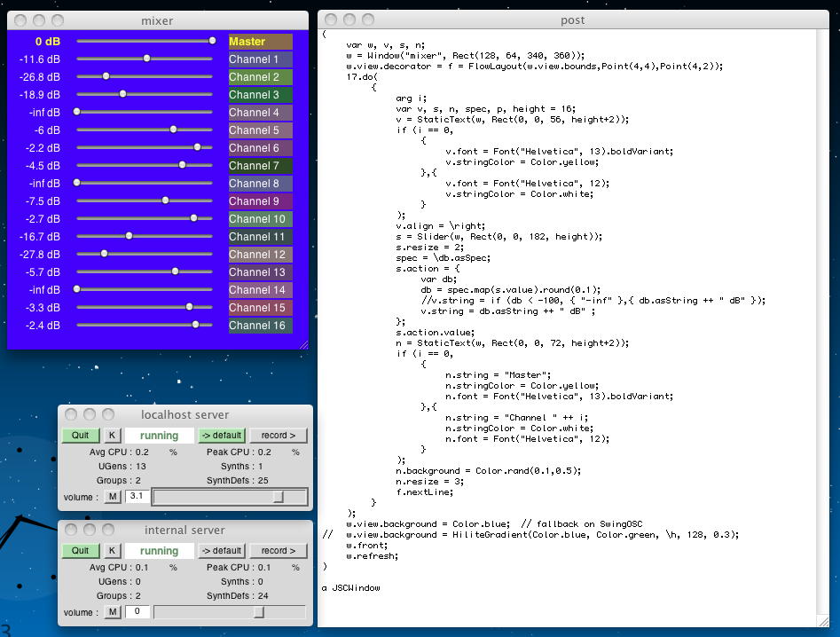This screenshot has height=637, width=840.
Task: Click the mixer window resize handle
Action: click(x=302, y=344)
